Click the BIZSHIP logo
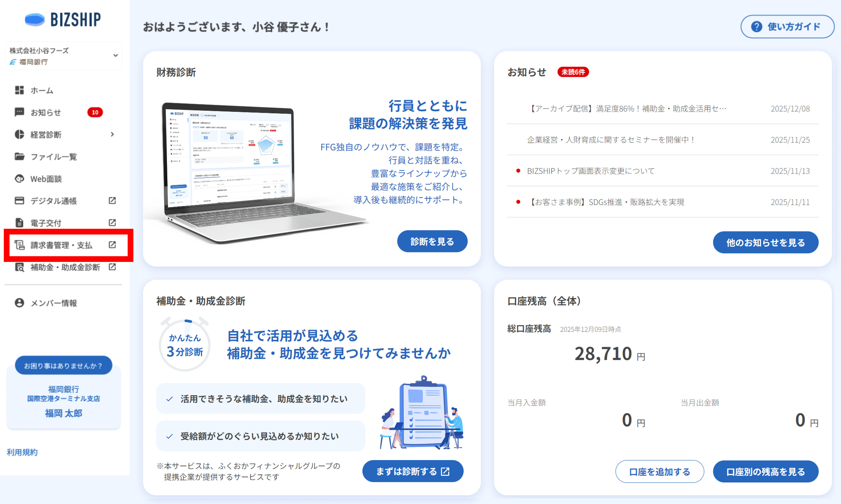The image size is (841, 504). (63, 19)
